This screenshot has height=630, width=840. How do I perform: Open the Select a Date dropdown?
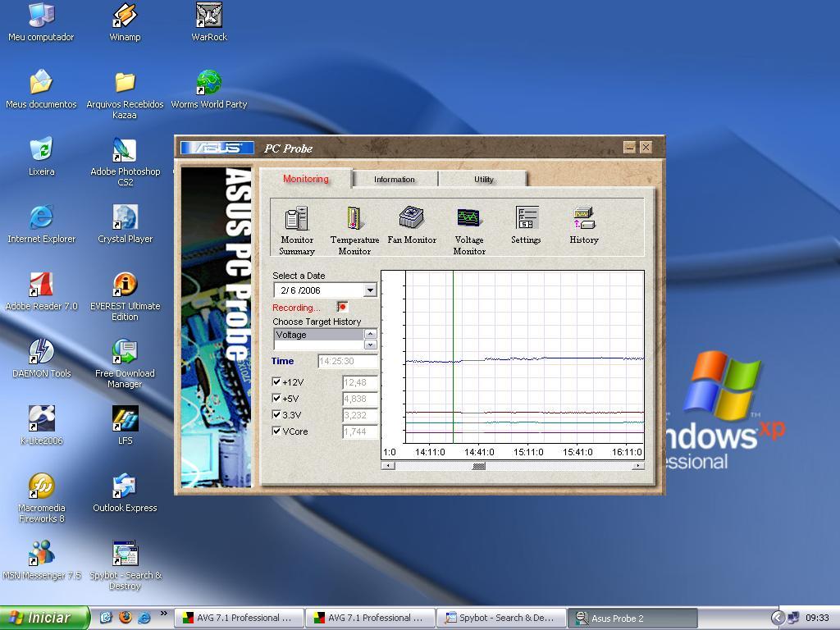click(370, 290)
